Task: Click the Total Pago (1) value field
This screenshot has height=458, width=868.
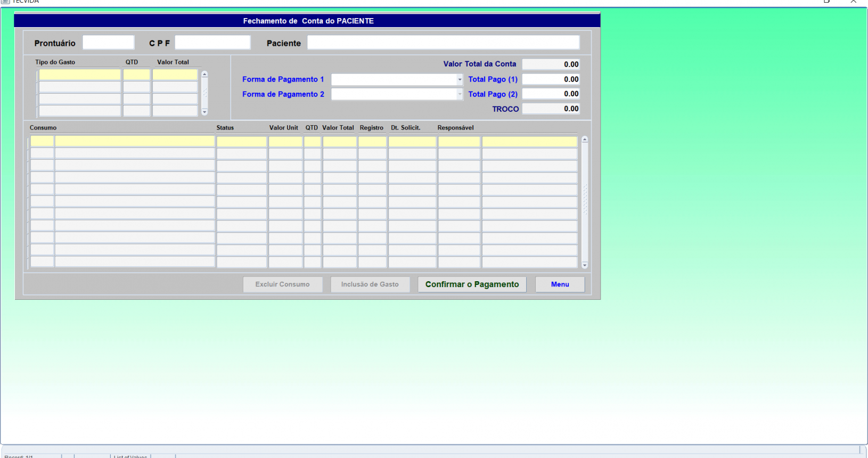Action: [x=551, y=79]
